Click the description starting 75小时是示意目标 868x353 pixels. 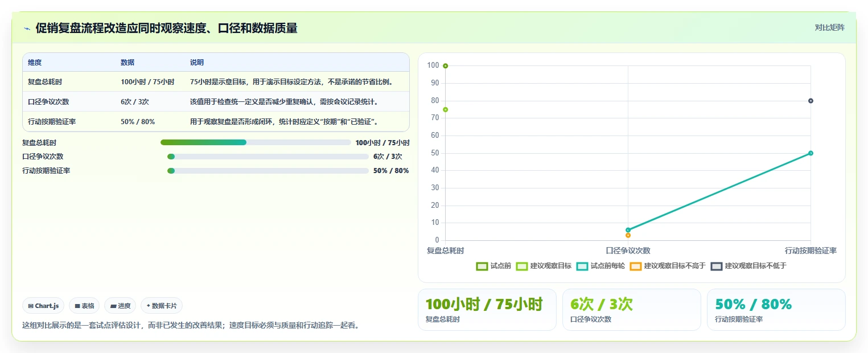click(x=291, y=82)
